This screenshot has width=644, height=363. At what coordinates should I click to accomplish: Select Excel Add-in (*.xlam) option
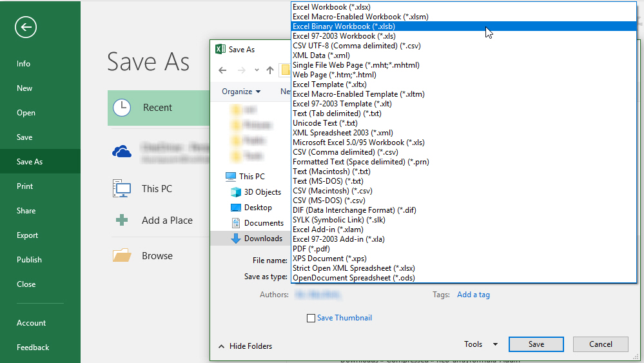tap(463, 230)
